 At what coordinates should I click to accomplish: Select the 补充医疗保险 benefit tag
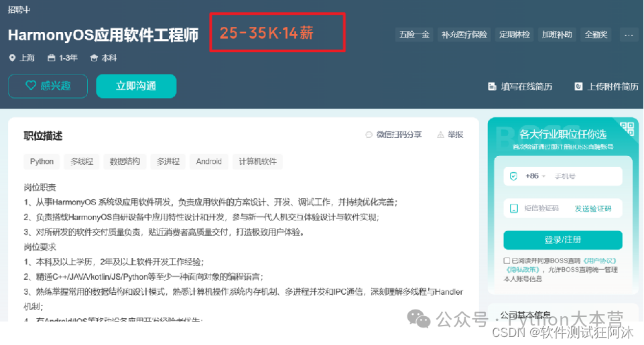pos(464,35)
